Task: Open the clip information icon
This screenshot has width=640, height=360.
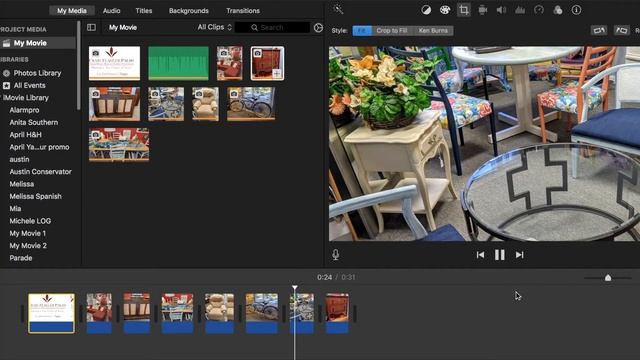Action: pos(576,10)
